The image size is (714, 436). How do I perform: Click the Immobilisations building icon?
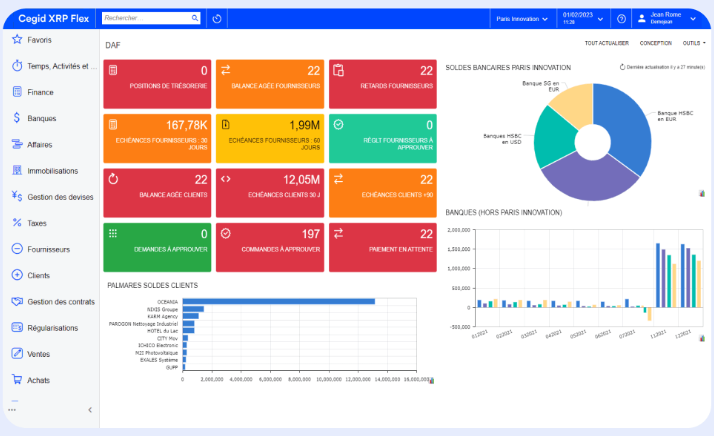pos(17,170)
